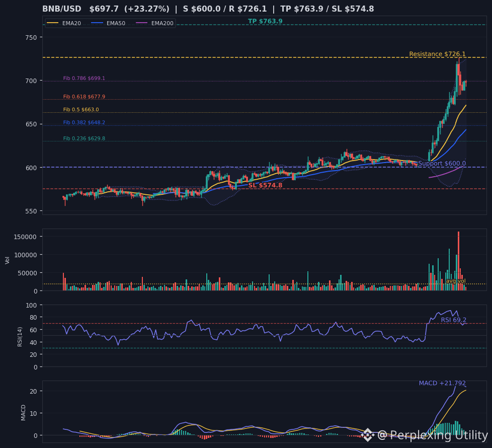Click the Resistance $726.1 label
The image size is (492, 448).
pyautogui.click(x=437, y=54)
